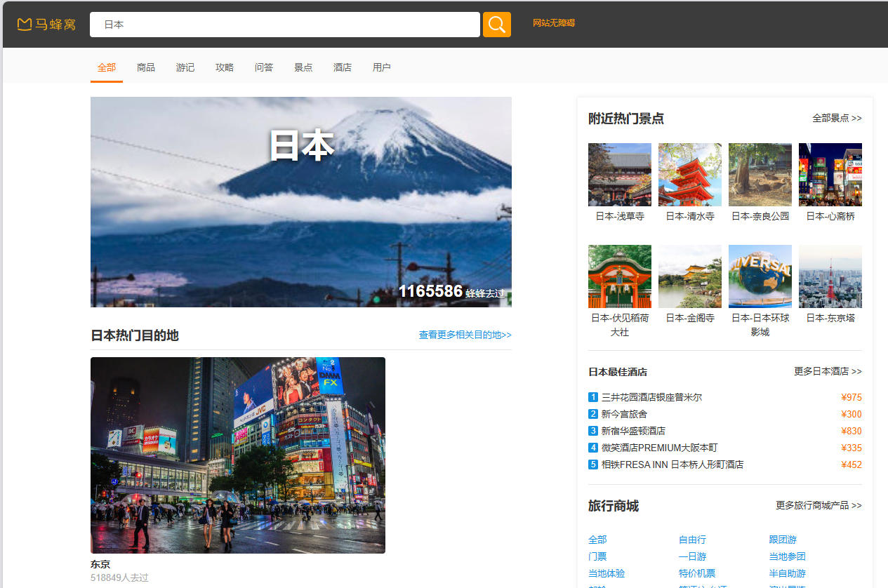This screenshot has height=588, width=888.
Task: Open the 日本-清水寺 pagoda thumbnail
Action: [689, 175]
